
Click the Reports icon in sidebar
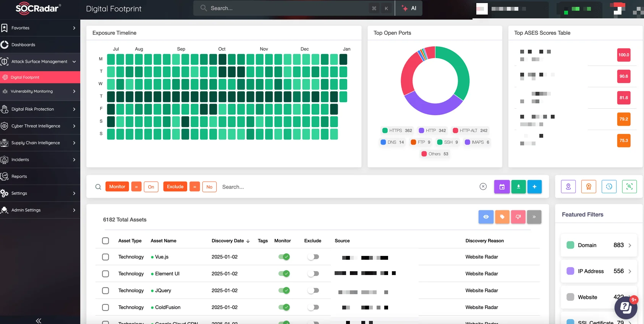(x=4, y=176)
